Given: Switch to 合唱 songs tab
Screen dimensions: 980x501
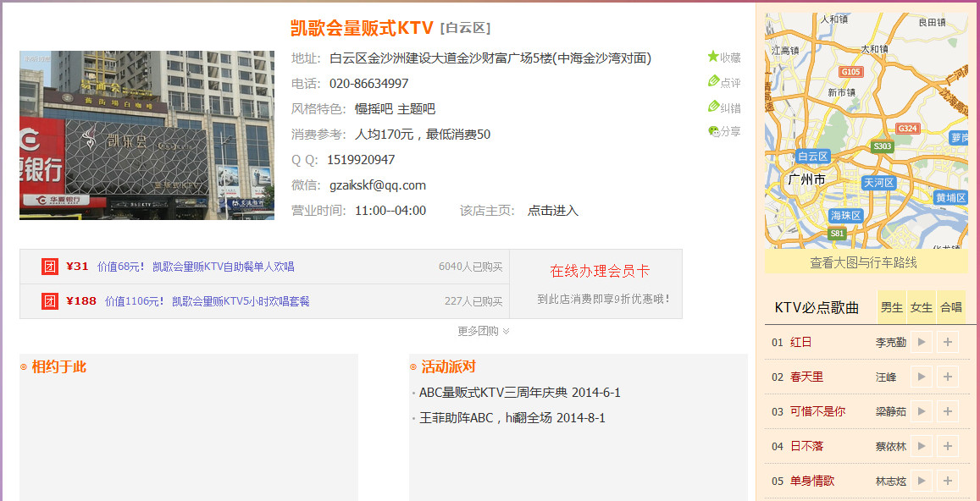Looking at the screenshot, I should click(950, 307).
